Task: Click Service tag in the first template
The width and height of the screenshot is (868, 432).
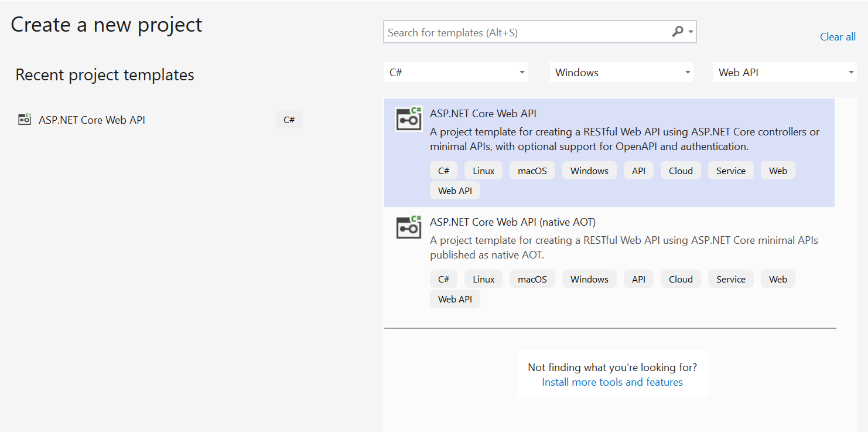Action: 731,171
